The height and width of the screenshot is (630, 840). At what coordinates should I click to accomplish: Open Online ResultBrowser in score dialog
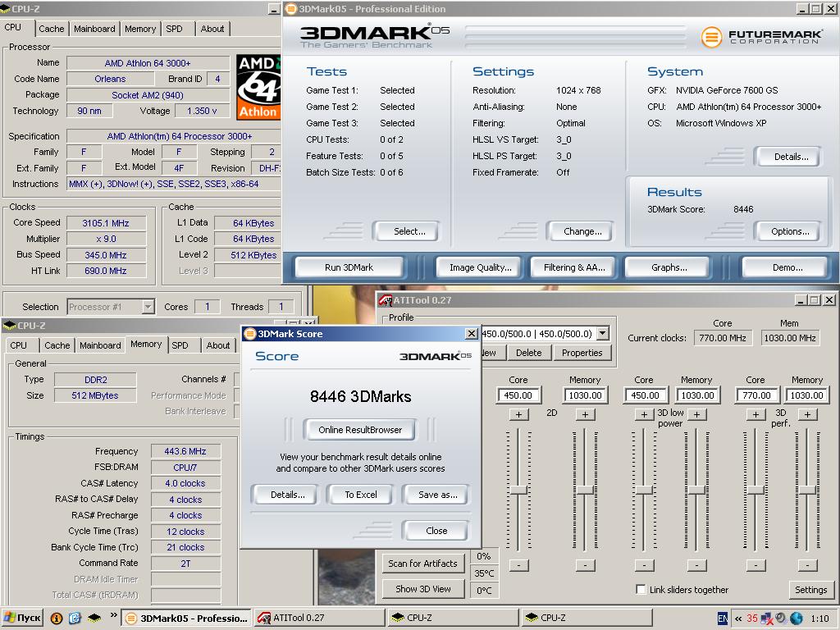(360, 430)
